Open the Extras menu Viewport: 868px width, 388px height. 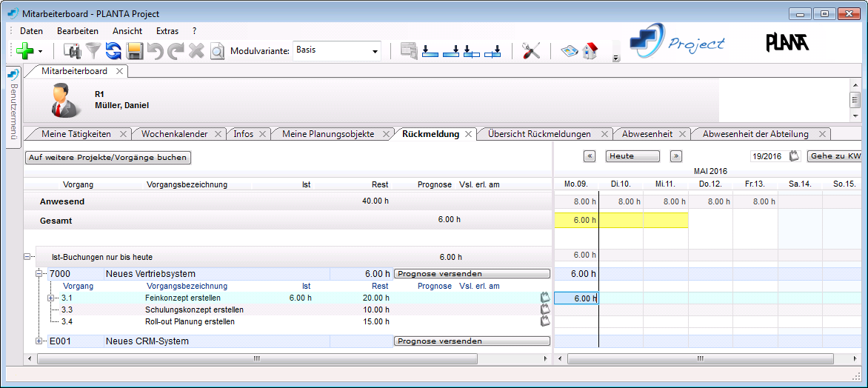(167, 31)
